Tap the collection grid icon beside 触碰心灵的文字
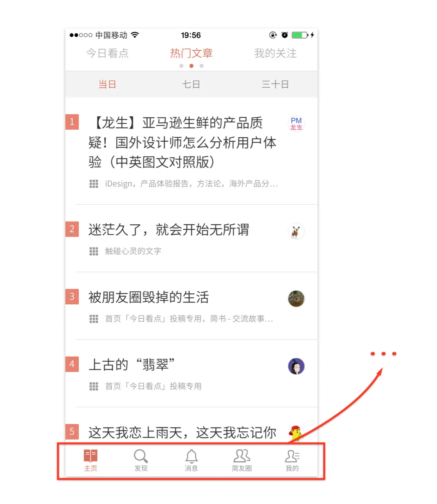 pyautogui.click(x=94, y=251)
